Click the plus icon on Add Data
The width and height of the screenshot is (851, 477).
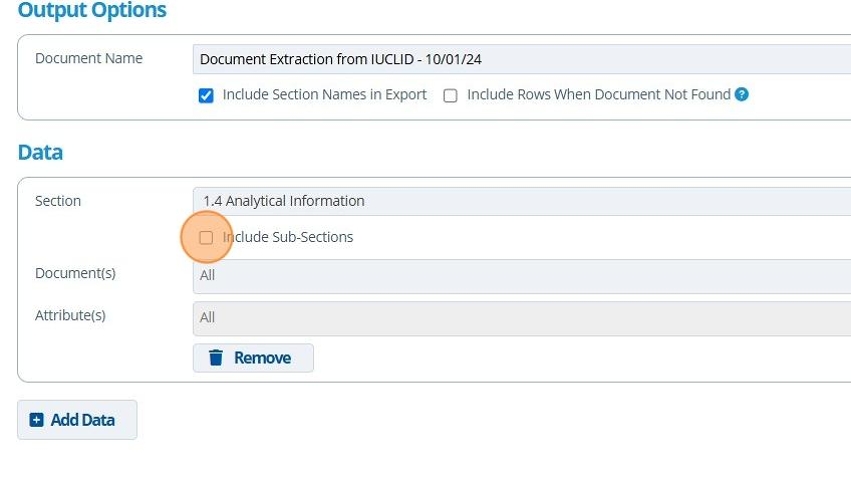[x=37, y=420]
